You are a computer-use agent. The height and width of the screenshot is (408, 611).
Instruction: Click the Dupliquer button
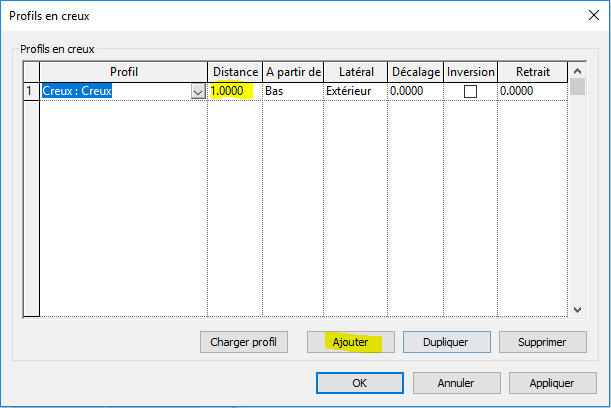click(x=446, y=342)
